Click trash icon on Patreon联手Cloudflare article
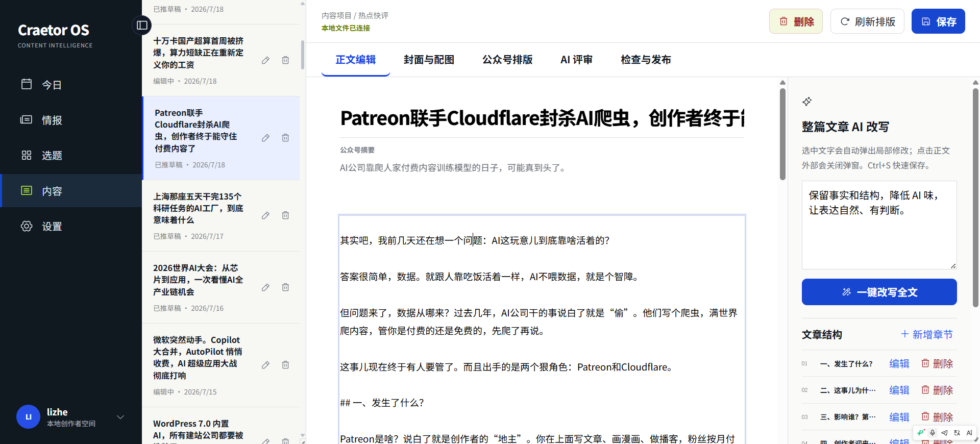 pyautogui.click(x=285, y=138)
